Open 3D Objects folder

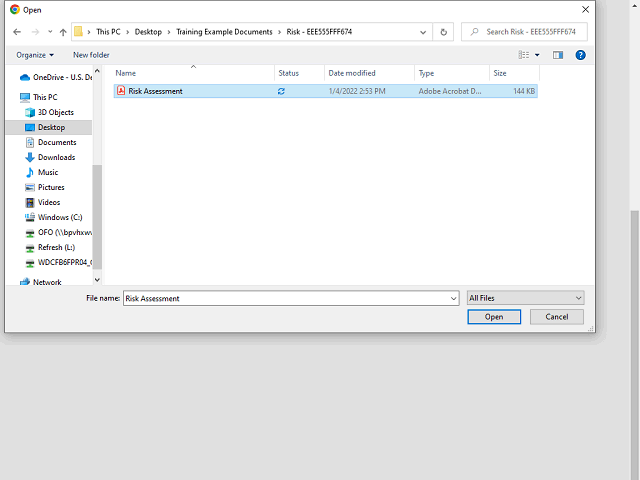[49, 112]
